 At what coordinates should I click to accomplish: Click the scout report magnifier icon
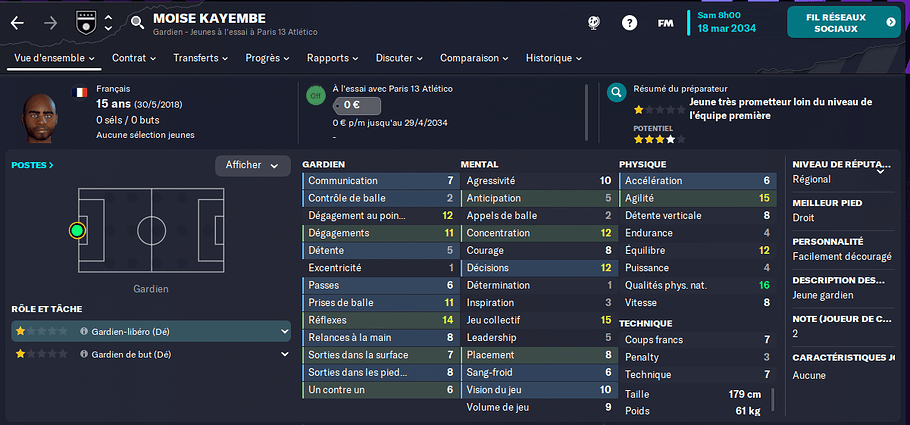pyautogui.click(x=616, y=92)
